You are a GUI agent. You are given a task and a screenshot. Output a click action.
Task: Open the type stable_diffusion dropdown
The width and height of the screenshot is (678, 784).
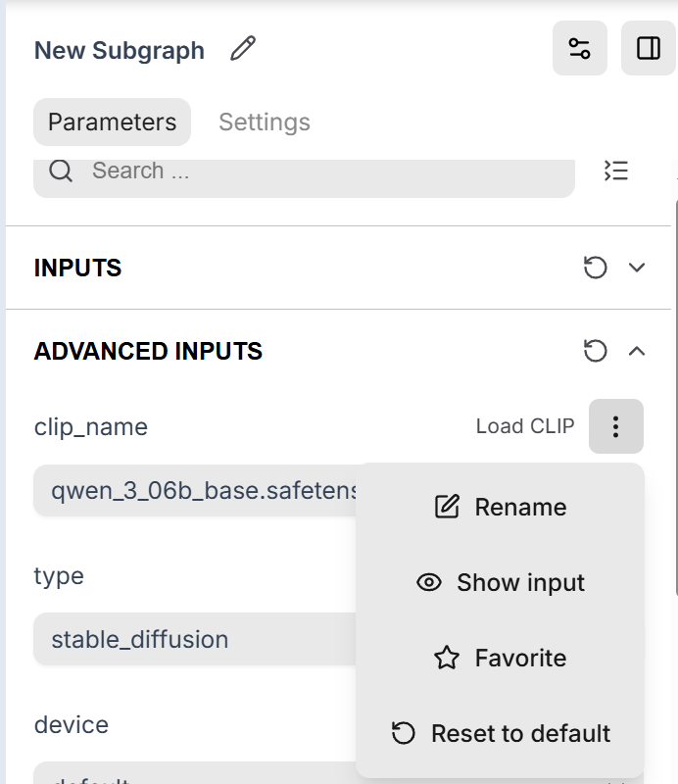195,639
